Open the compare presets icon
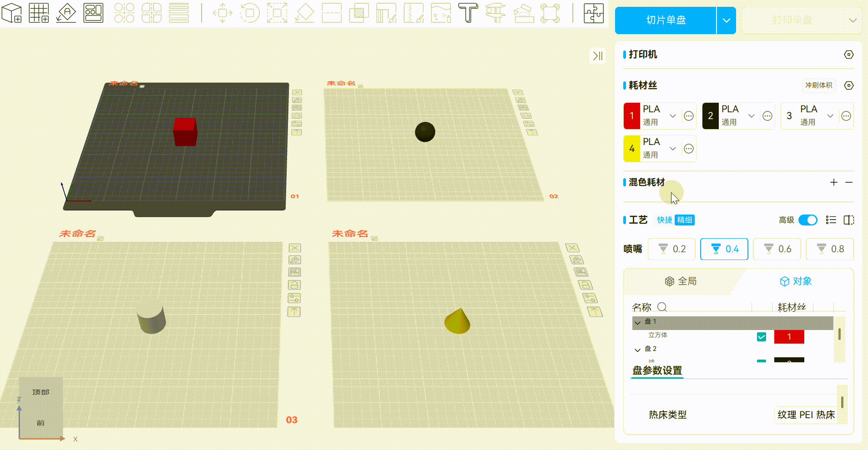The width and height of the screenshot is (868, 450). (x=849, y=220)
